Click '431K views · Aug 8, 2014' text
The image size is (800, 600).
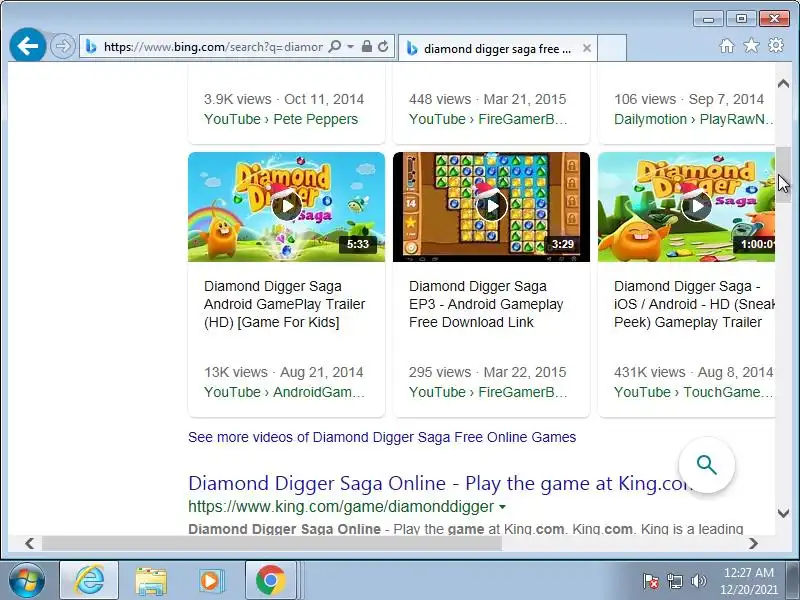click(694, 372)
